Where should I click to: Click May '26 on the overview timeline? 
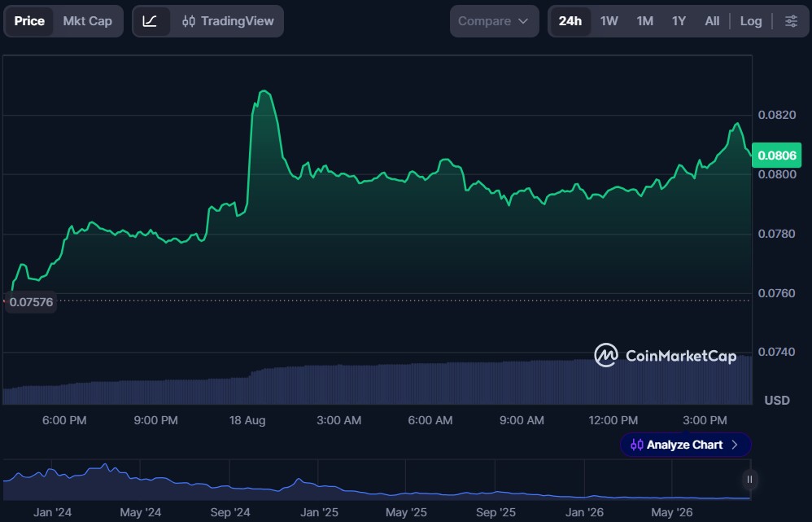tap(672, 513)
